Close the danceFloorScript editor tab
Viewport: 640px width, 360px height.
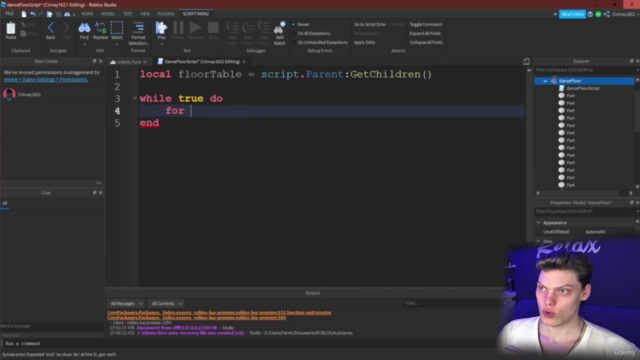tap(244, 62)
